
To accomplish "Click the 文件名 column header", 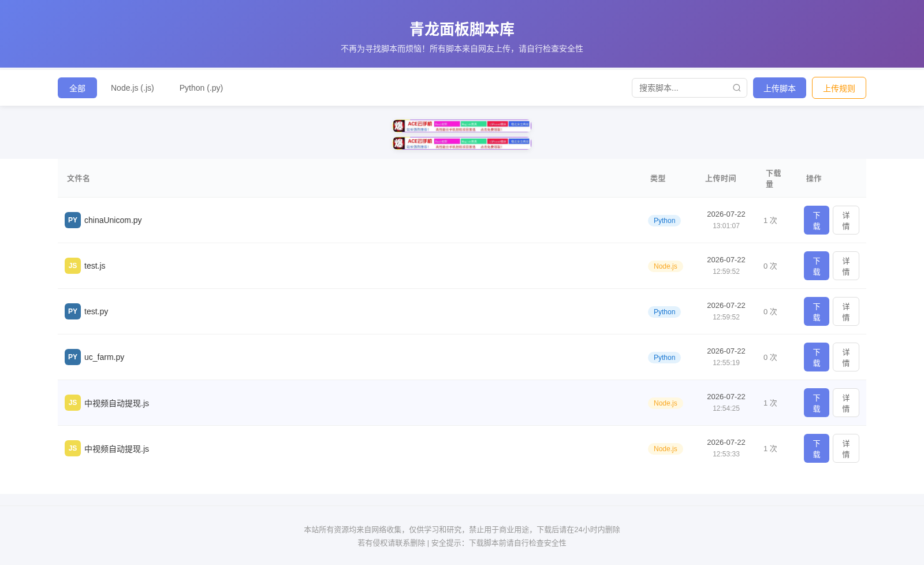I will click(x=79, y=179).
